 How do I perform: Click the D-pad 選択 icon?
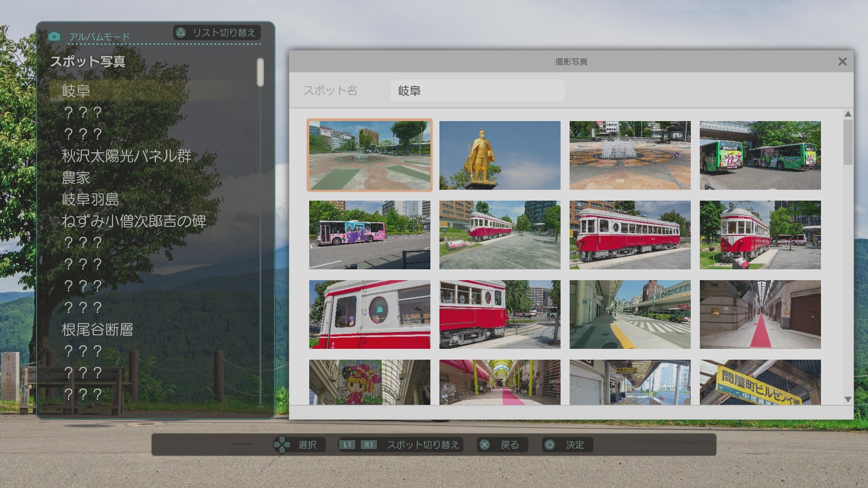[282, 445]
